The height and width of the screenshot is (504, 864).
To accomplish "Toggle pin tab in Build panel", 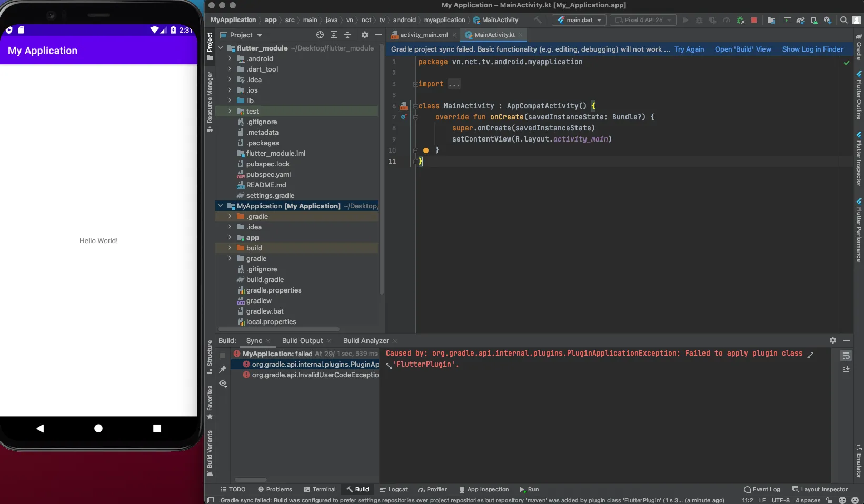I will [x=223, y=369].
